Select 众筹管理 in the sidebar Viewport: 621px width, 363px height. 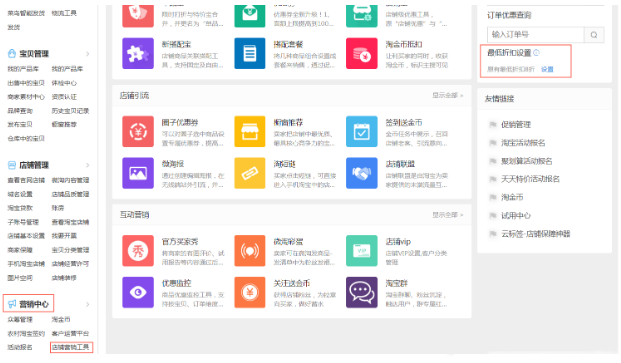coord(20,319)
